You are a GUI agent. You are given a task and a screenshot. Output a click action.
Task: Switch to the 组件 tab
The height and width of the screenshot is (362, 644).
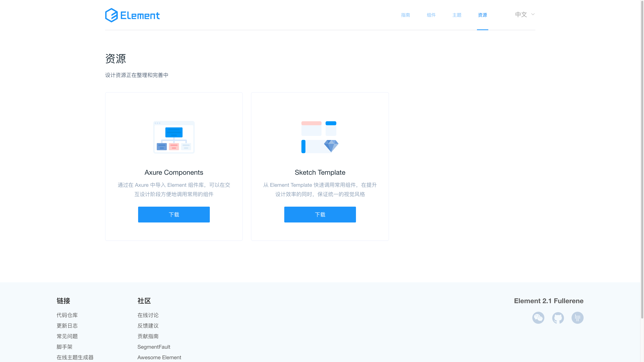431,15
